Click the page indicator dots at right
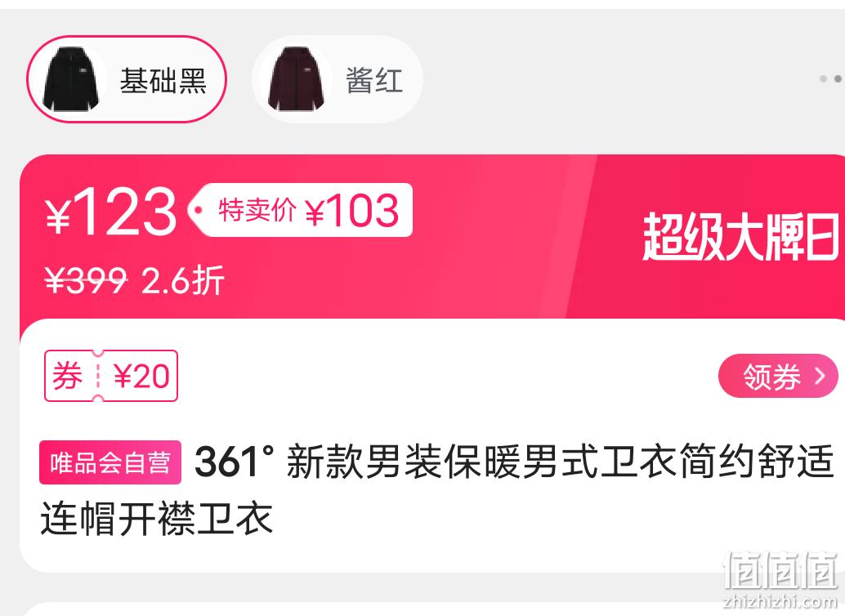Image resolution: width=845 pixels, height=616 pixels. click(831, 78)
